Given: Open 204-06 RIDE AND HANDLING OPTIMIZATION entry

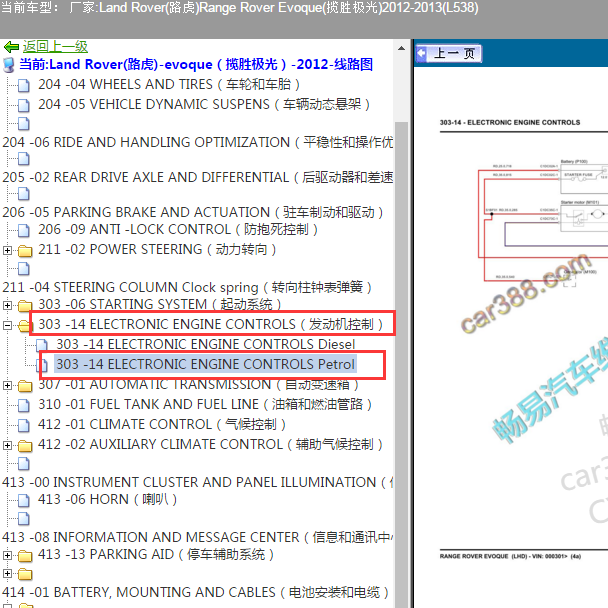Looking at the screenshot, I should click(197, 142).
